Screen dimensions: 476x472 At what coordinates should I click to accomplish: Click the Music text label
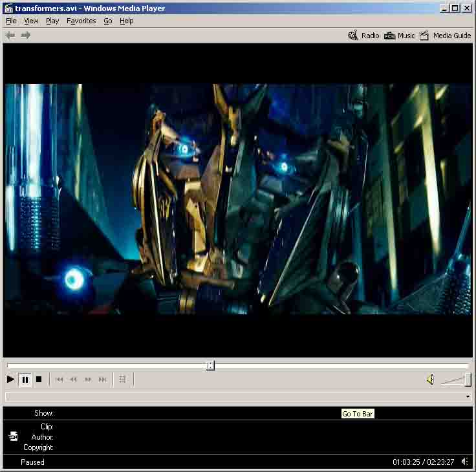pyautogui.click(x=406, y=36)
